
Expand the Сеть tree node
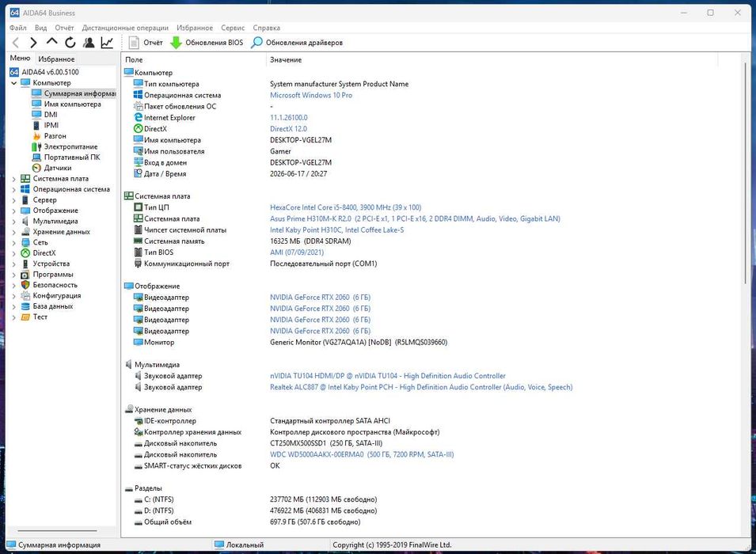[13, 242]
